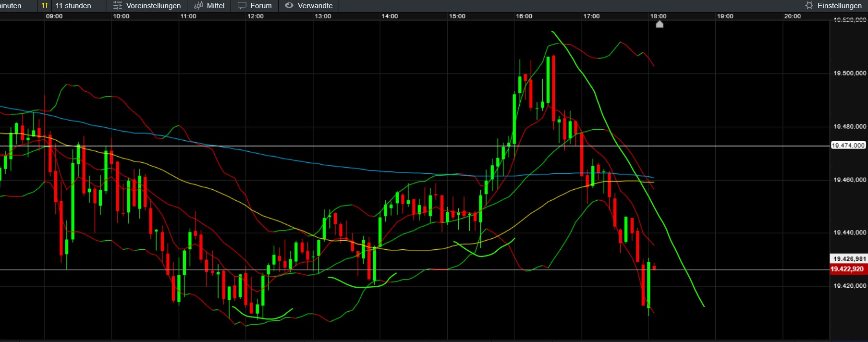Click the 16:00 time axis label
The width and height of the screenshot is (868, 342).
coord(524,16)
